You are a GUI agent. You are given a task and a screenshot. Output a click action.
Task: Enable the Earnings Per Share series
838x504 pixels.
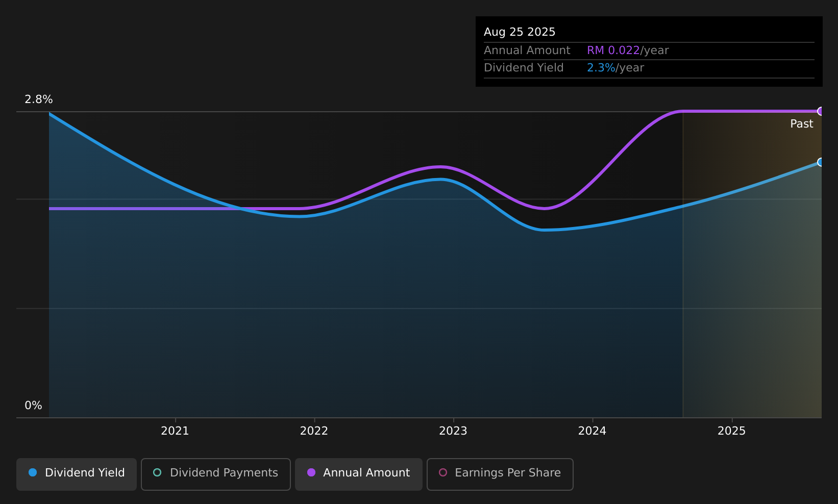pos(500,474)
